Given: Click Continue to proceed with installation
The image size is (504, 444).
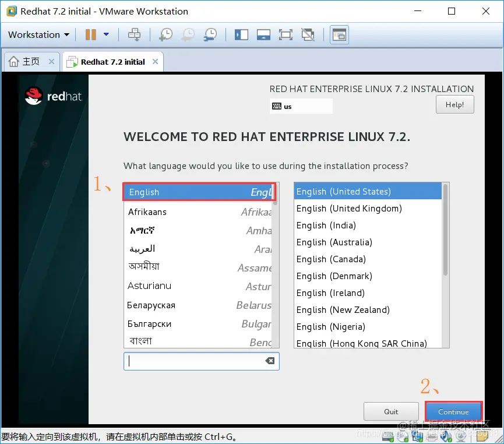Looking at the screenshot, I should pyautogui.click(x=453, y=411).
